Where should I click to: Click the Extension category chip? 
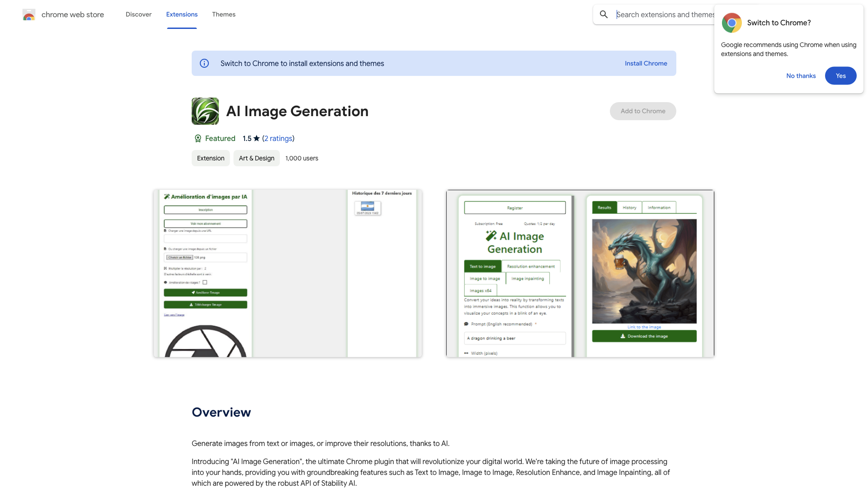click(x=211, y=158)
